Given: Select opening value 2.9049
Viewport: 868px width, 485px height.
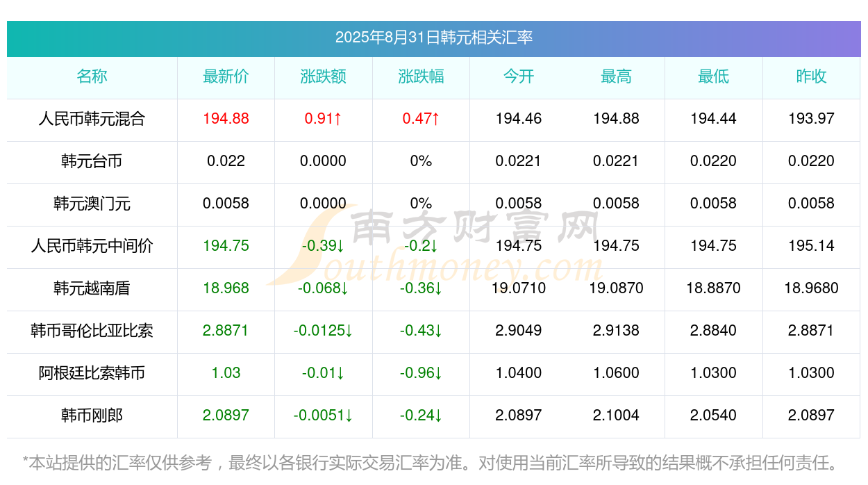Looking at the screenshot, I should [x=519, y=331].
